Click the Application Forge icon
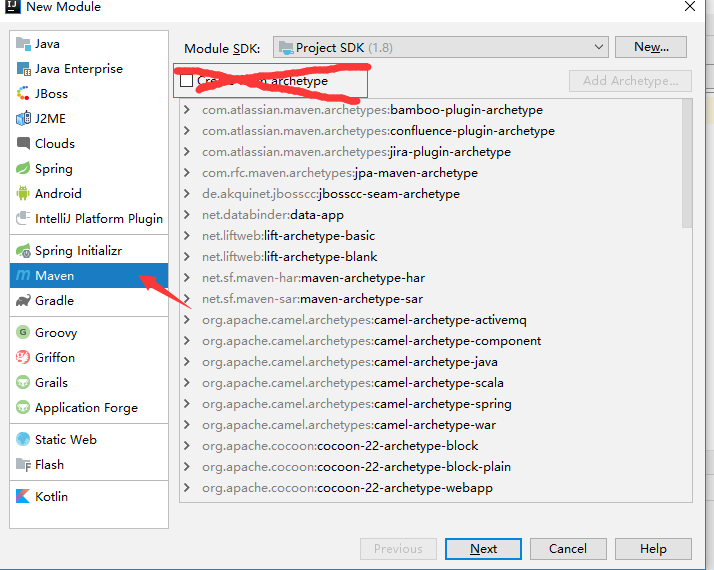714x570 pixels. click(x=23, y=407)
